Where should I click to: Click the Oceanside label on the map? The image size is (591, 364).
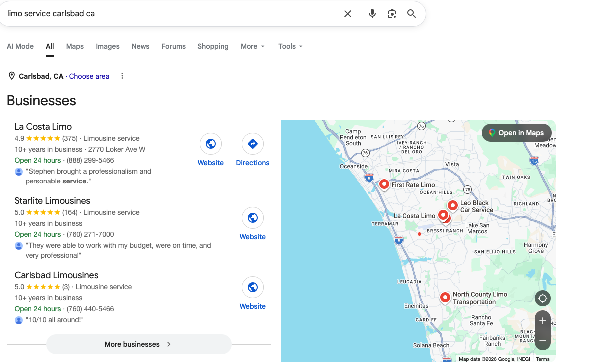click(x=354, y=166)
